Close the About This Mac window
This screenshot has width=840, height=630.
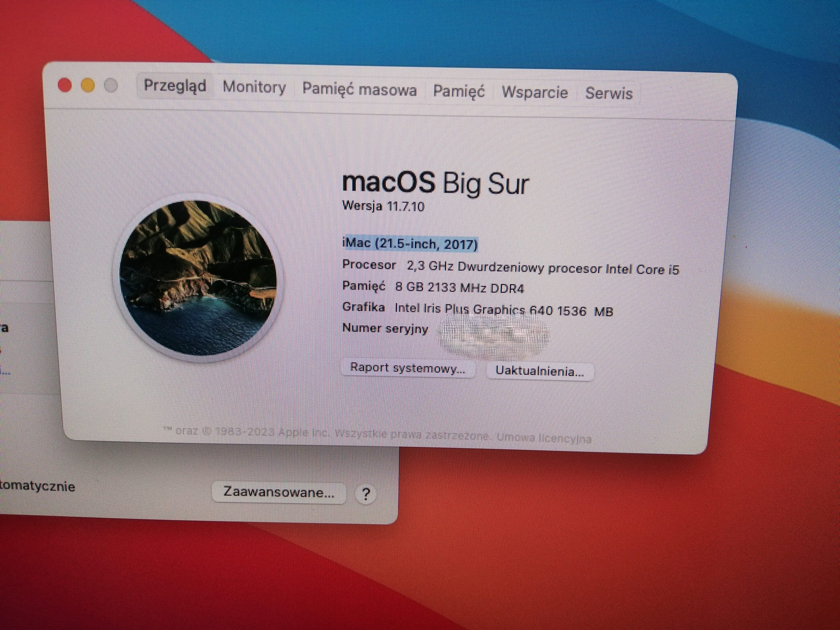pyautogui.click(x=65, y=85)
